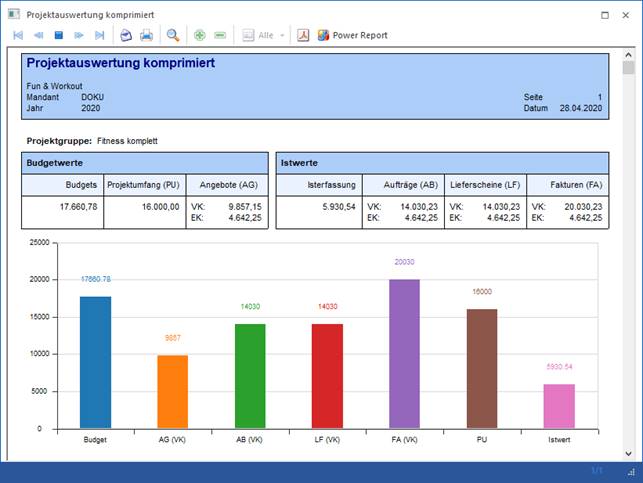Open Power Report

352,35
